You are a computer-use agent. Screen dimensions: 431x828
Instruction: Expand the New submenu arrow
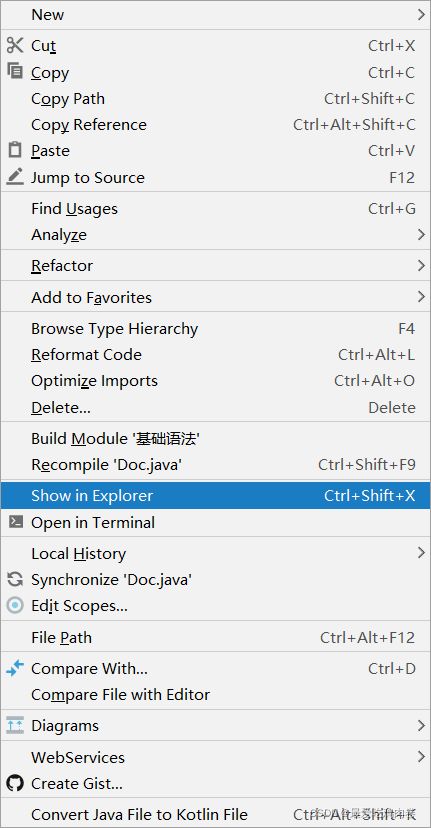coord(421,15)
